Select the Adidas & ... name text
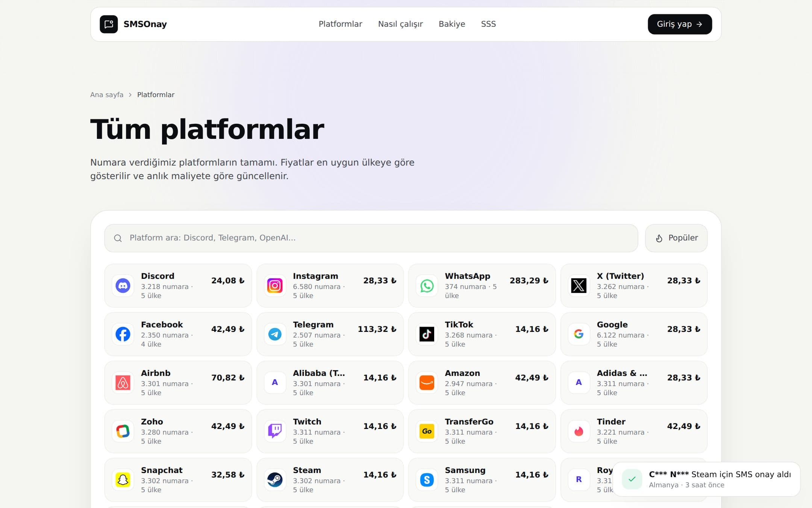Screen dimensions: 812x508 (622, 373)
